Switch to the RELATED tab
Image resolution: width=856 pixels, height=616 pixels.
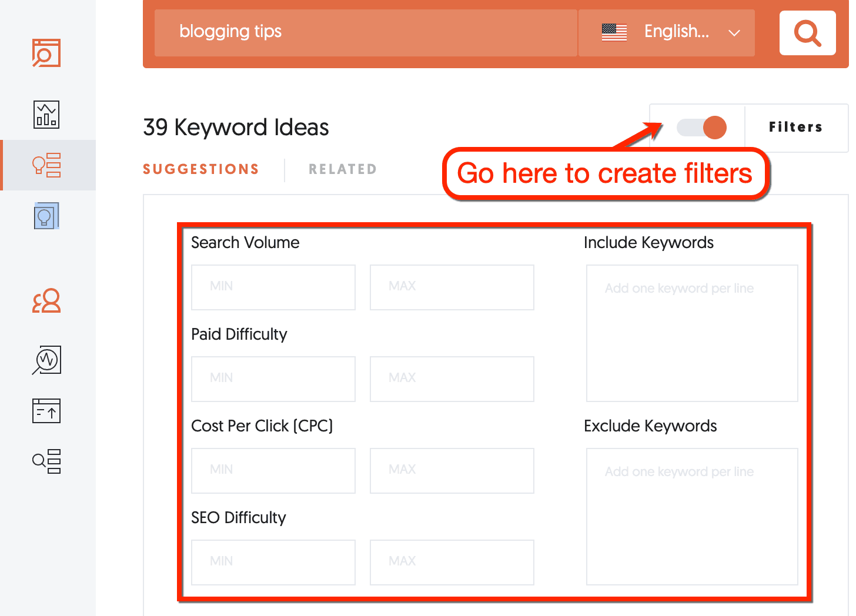(x=343, y=169)
